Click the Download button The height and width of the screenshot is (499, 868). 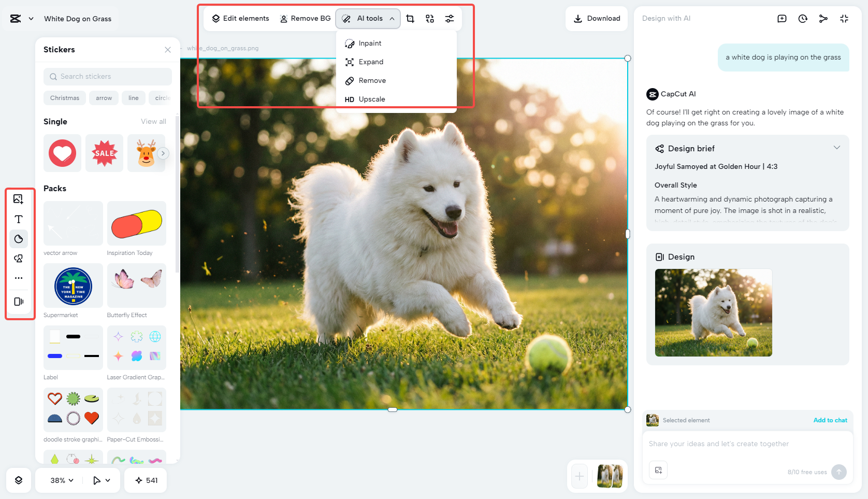coord(597,19)
